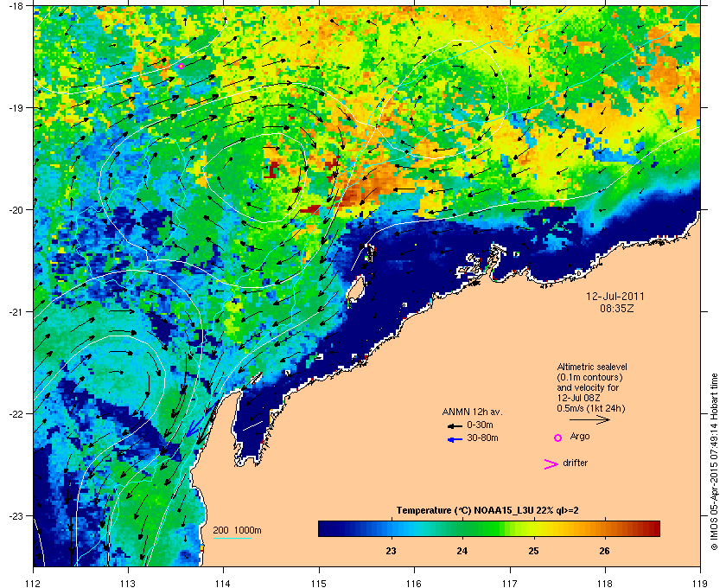Click the longitude axis label 113

click(128, 583)
